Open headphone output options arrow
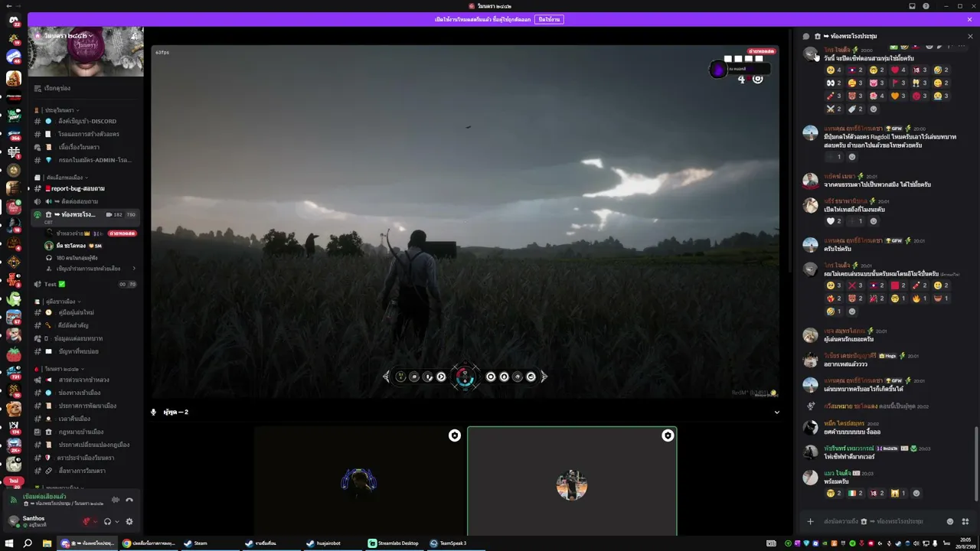Screen dimensions: 980x551 coord(117,522)
